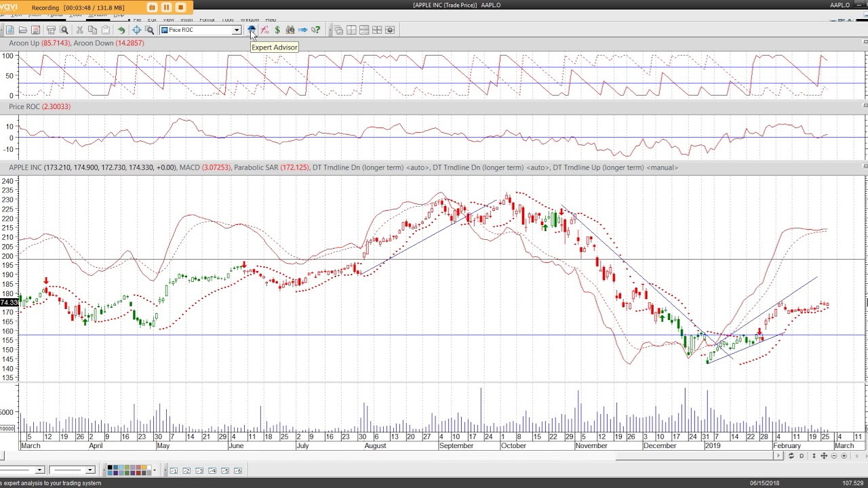The width and height of the screenshot is (868, 488).
Task: Pause the screen recording
Action: click(x=166, y=7)
